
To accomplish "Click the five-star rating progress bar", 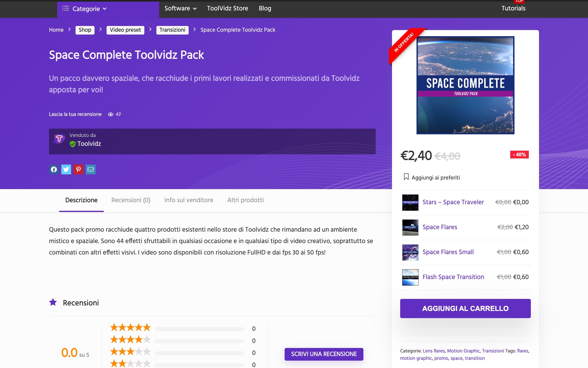I will click(199, 329).
